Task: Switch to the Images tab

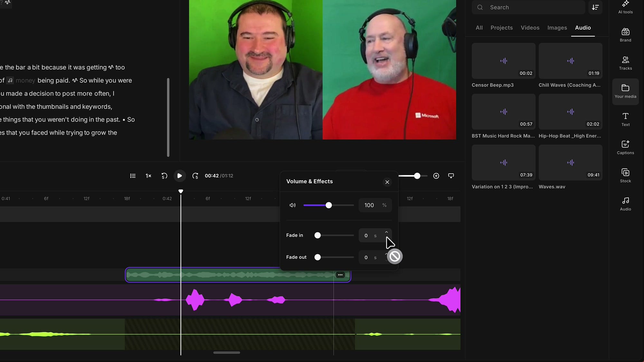Action: click(x=557, y=28)
